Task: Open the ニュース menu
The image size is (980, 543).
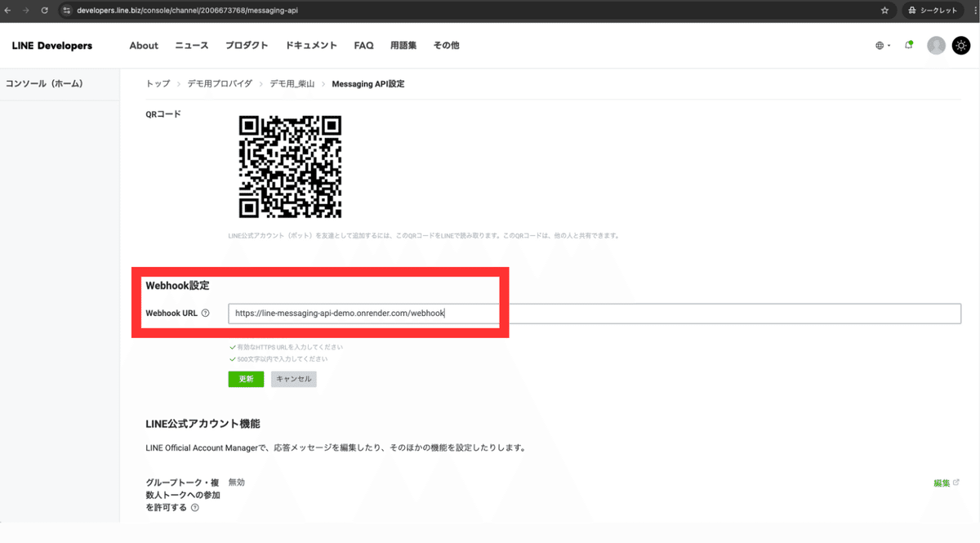Action: pyautogui.click(x=192, y=46)
